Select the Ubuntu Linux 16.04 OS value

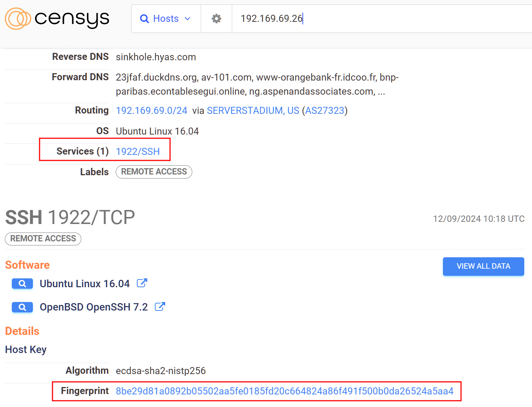pyautogui.click(x=157, y=131)
